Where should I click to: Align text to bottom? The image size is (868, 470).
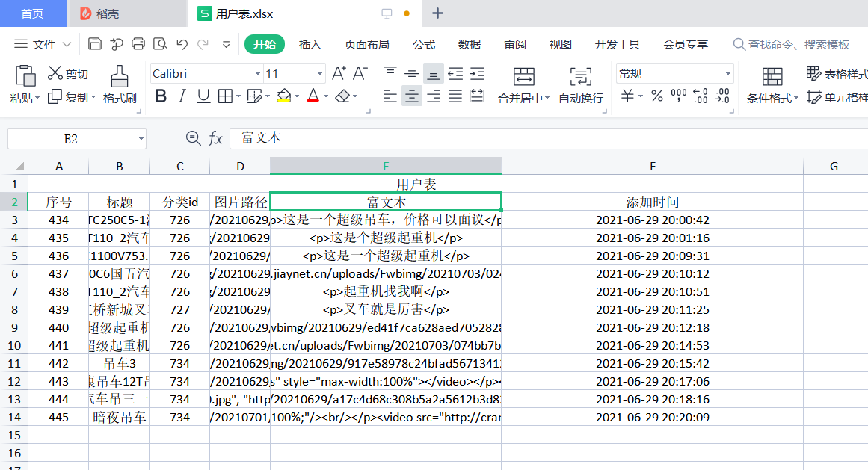434,73
